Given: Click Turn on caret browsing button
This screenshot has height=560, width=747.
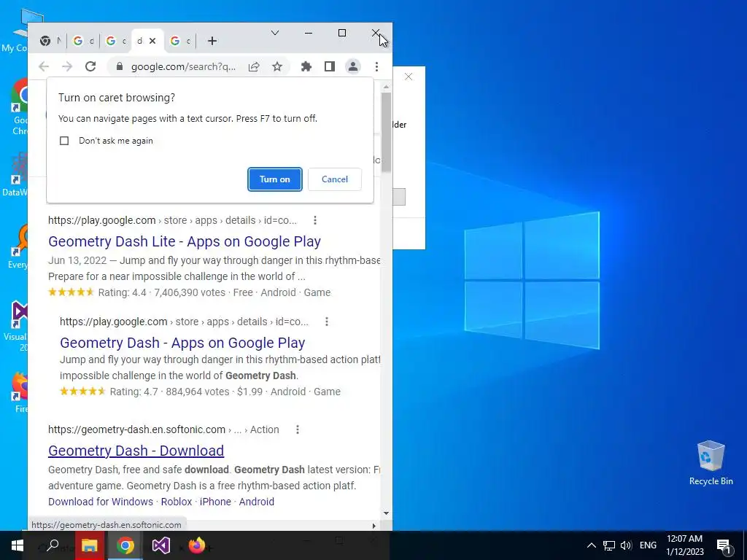Looking at the screenshot, I should pyautogui.click(x=275, y=179).
